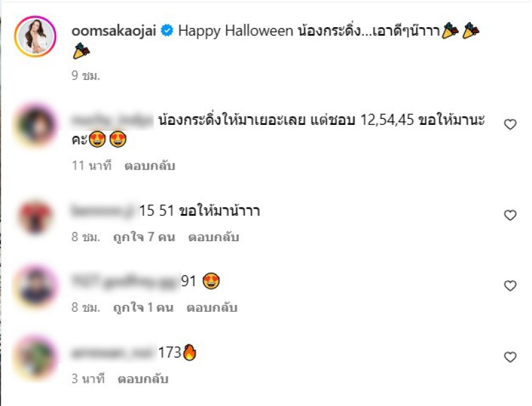Open avatar of the first commenter

pos(35,126)
